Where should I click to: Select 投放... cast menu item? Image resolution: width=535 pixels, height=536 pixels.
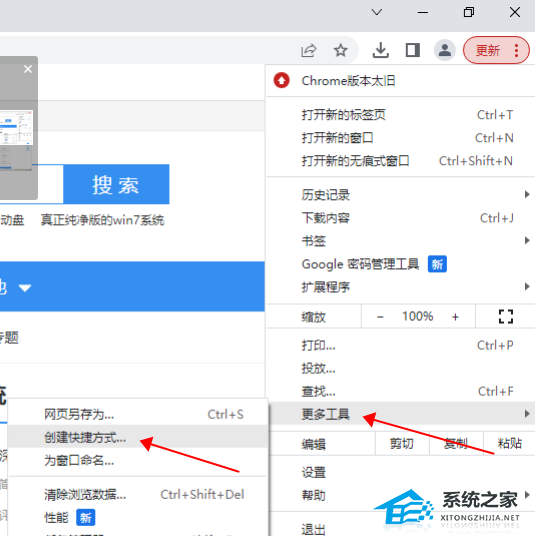click(x=401, y=368)
